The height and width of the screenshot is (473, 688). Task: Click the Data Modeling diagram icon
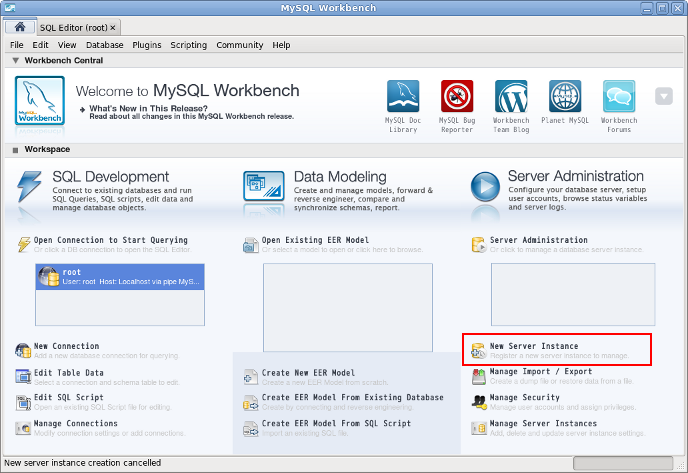point(264,186)
